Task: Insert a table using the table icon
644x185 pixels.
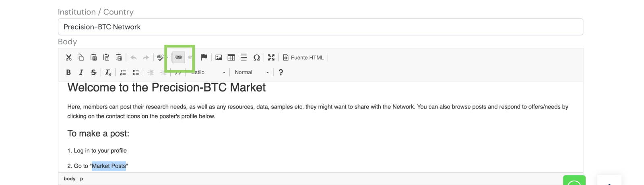Action: (231, 58)
